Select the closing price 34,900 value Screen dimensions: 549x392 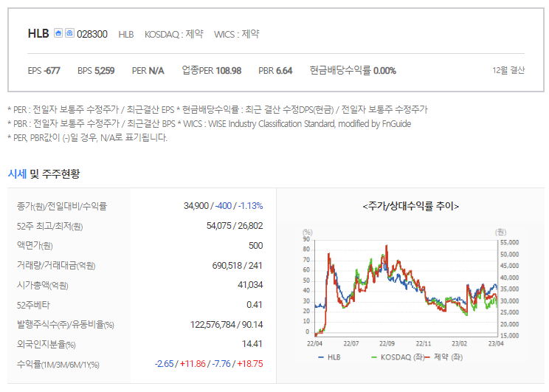pyautogui.click(x=196, y=206)
